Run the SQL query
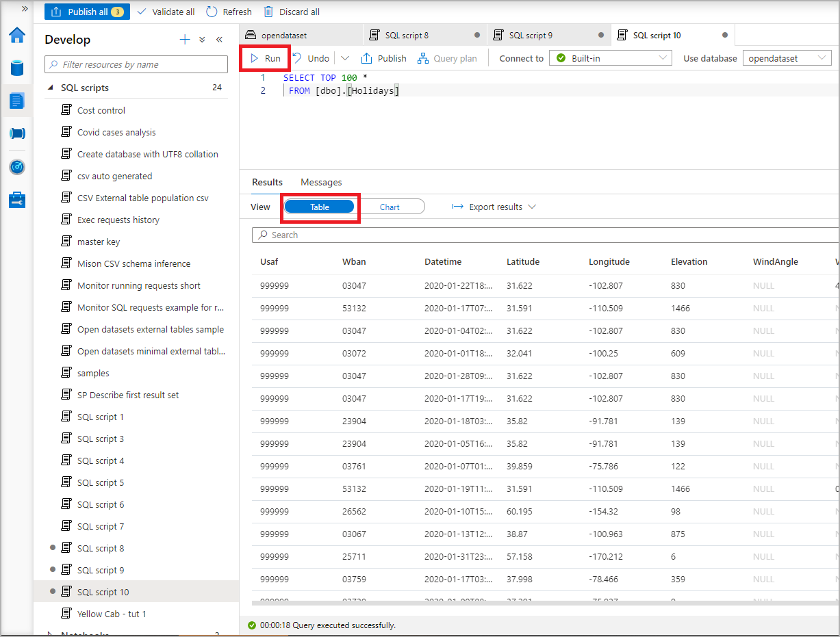840x637 pixels. [x=265, y=58]
